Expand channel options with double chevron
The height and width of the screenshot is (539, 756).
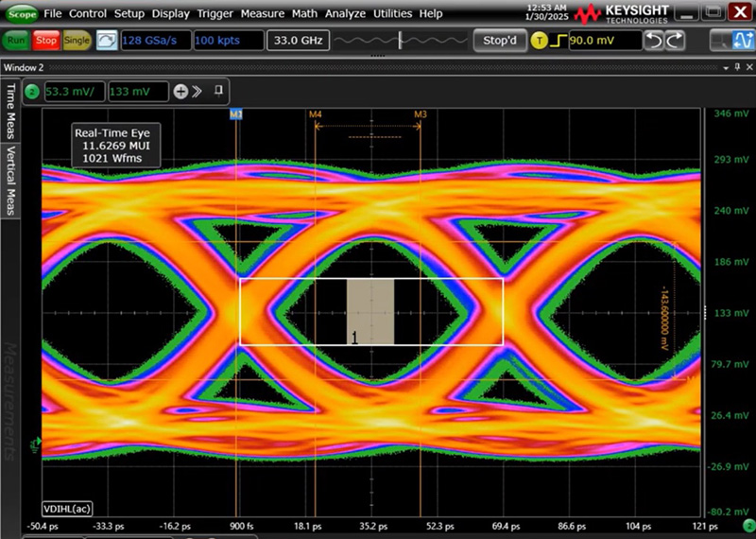click(x=197, y=91)
